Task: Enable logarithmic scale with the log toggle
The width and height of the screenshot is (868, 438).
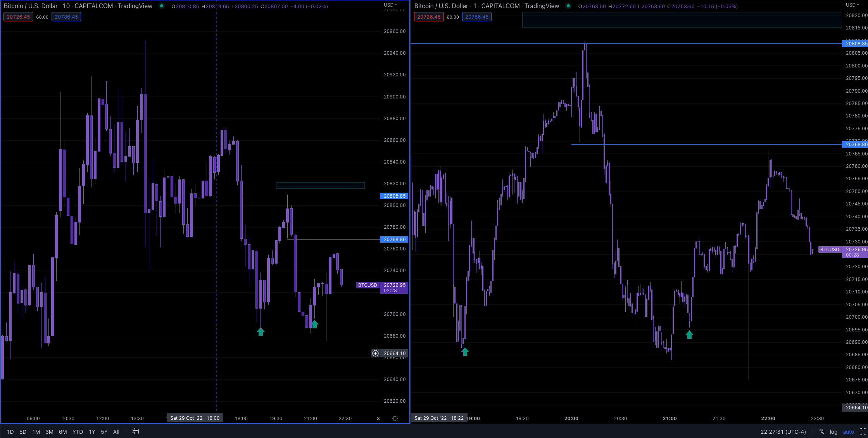Action: pos(833,431)
